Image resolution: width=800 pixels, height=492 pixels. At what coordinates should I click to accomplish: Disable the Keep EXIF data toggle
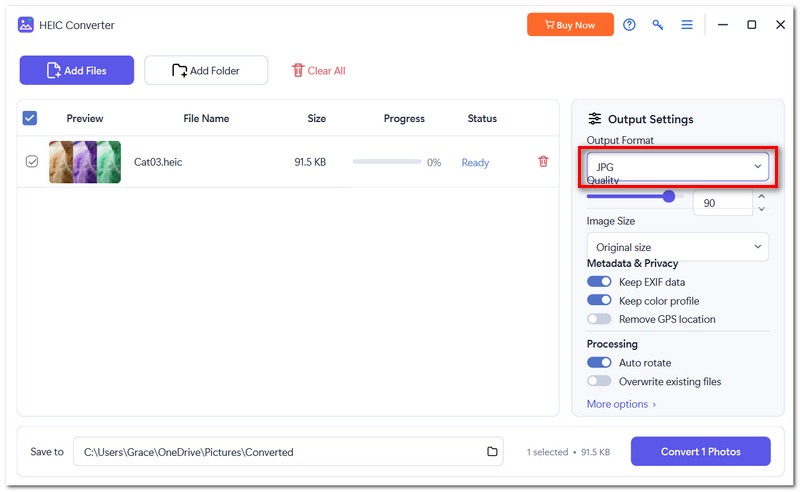[x=599, y=282]
